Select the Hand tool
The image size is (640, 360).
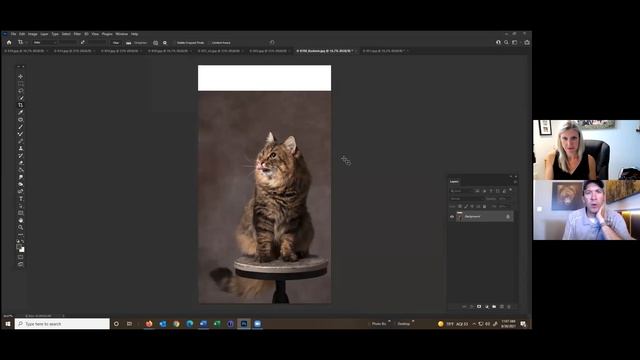coord(20,220)
